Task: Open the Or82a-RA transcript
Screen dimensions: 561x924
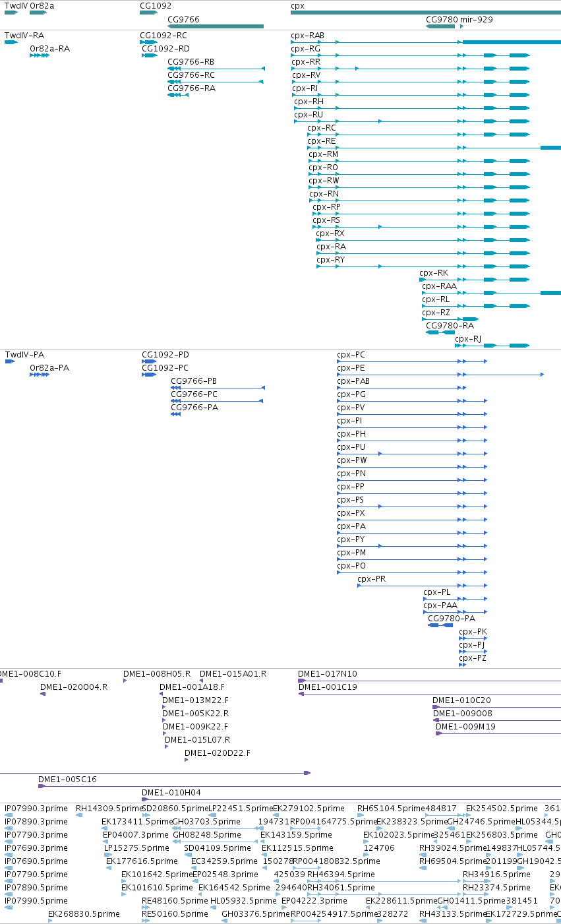Action: [49, 49]
